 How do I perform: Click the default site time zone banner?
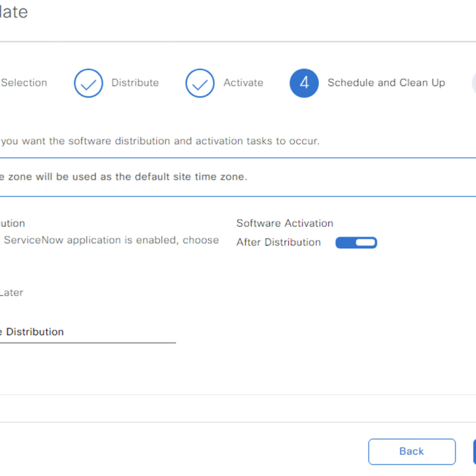click(x=238, y=177)
